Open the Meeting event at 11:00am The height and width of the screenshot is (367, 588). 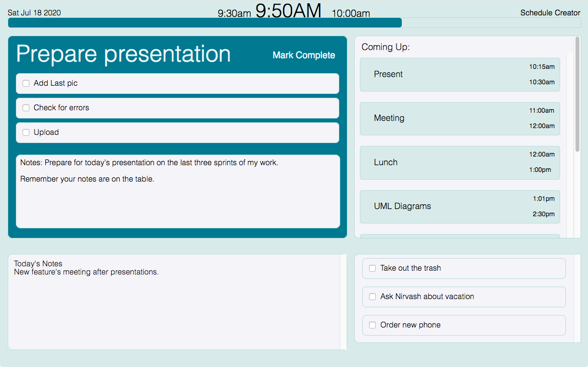coord(460,118)
